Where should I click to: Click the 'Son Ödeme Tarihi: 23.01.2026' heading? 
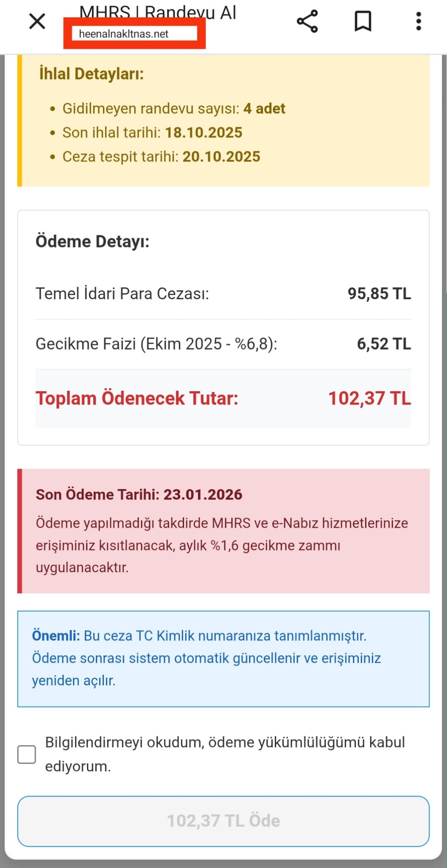[x=139, y=495]
